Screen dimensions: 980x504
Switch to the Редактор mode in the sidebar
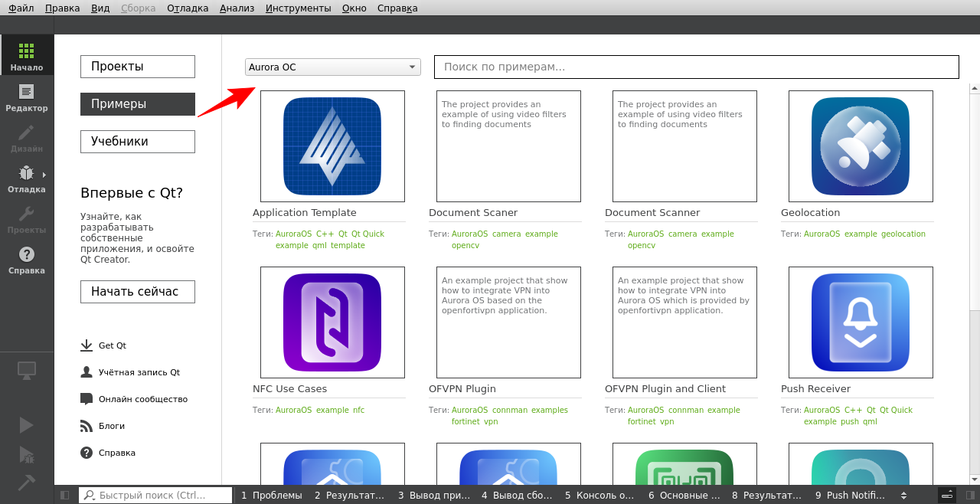coord(27,97)
